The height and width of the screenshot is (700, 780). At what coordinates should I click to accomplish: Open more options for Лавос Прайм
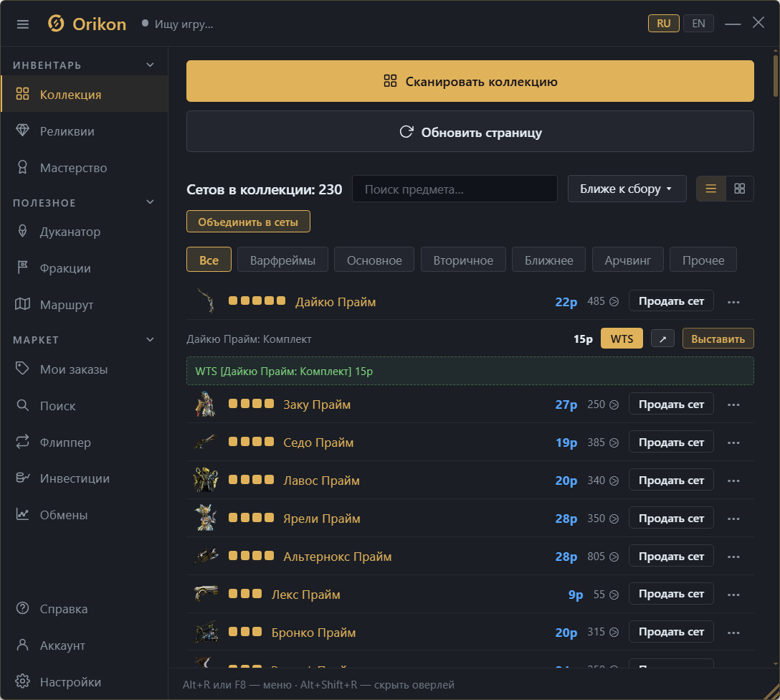(x=733, y=481)
